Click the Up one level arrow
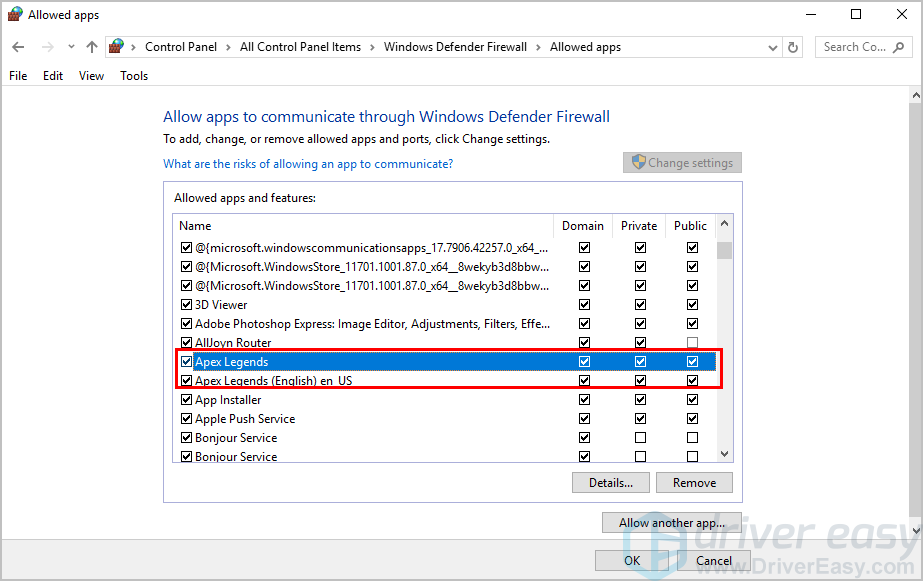923x581 pixels. coord(92,47)
